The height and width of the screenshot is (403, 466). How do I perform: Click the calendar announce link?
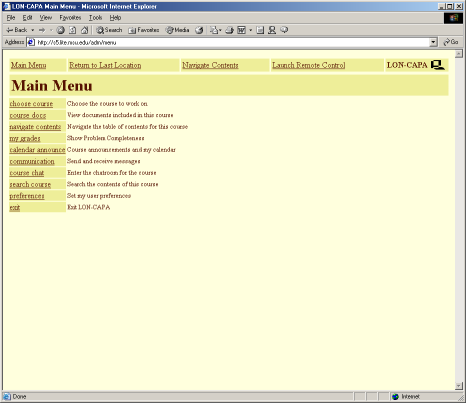(37, 150)
